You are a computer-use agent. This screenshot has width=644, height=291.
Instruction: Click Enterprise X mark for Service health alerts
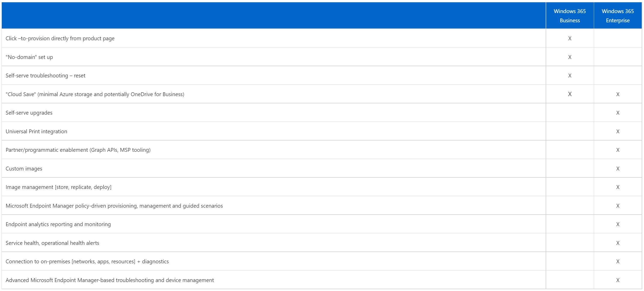point(618,243)
